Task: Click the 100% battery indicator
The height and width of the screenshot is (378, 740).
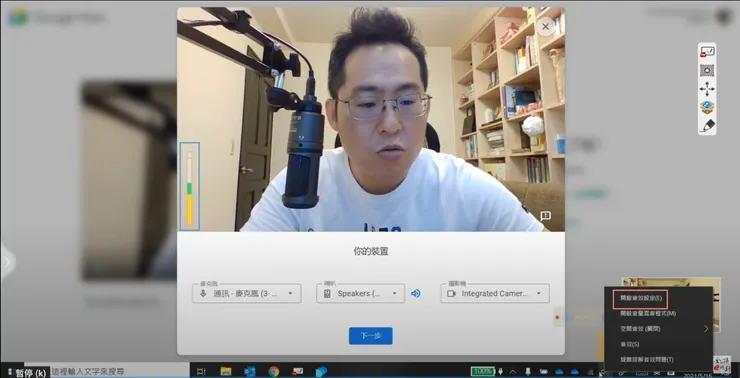Action: (482, 371)
